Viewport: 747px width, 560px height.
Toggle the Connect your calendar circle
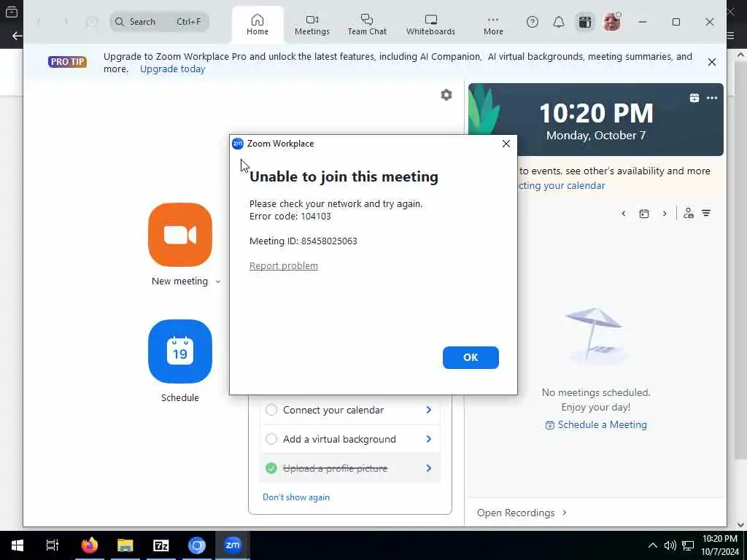(x=271, y=410)
